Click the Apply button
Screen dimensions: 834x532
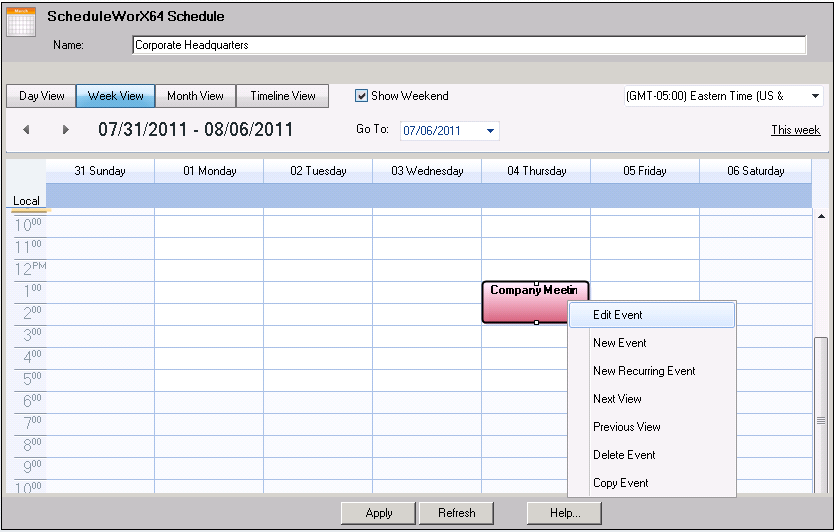tap(378, 513)
